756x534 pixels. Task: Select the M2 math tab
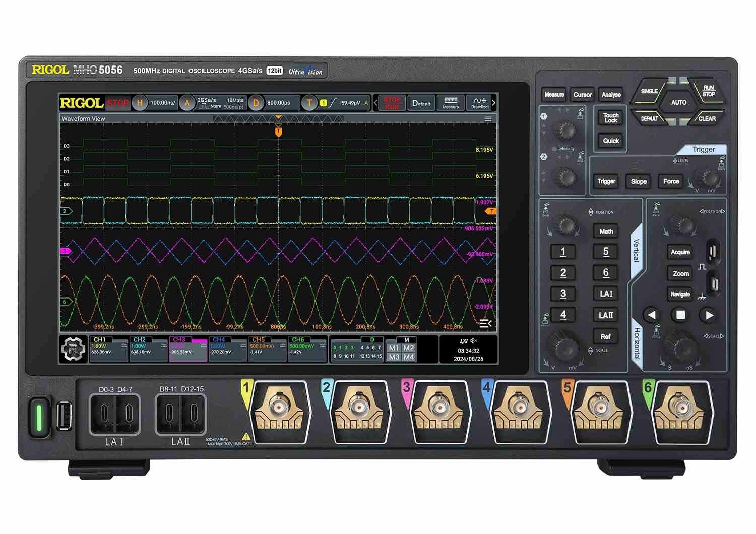click(409, 348)
